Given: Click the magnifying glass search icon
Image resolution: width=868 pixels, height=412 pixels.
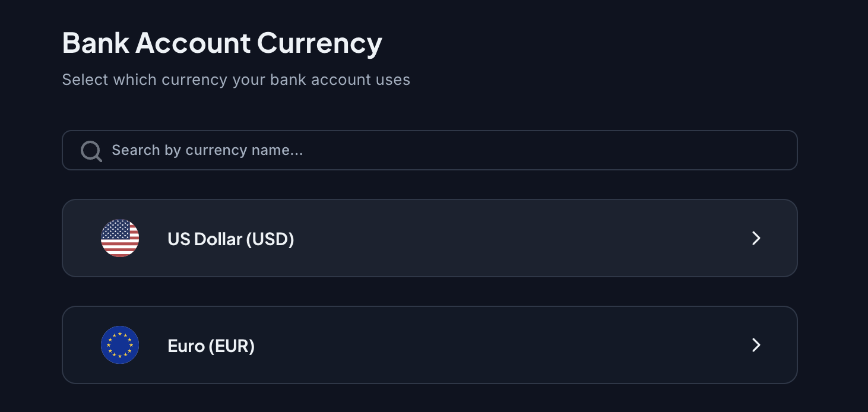Looking at the screenshot, I should click(91, 151).
